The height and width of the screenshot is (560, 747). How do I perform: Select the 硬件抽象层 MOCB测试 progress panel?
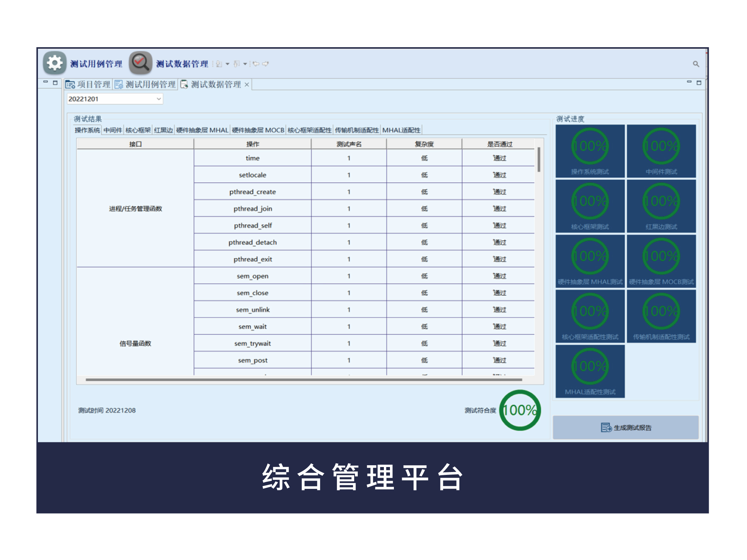pyautogui.click(x=660, y=261)
